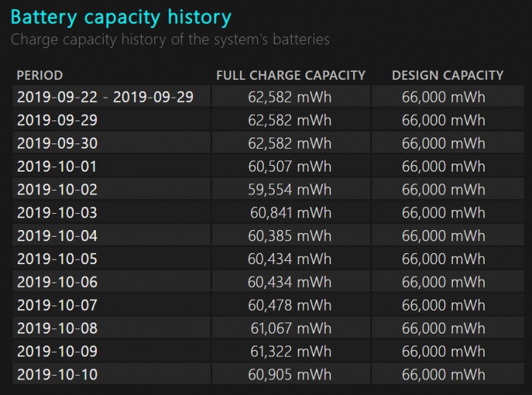The height and width of the screenshot is (395, 532).
Task: Click the 2019-10-06 period row
Action: (57, 282)
